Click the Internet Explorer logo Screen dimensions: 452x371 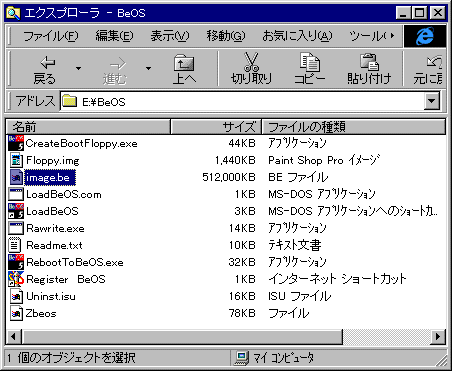(x=425, y=36)
